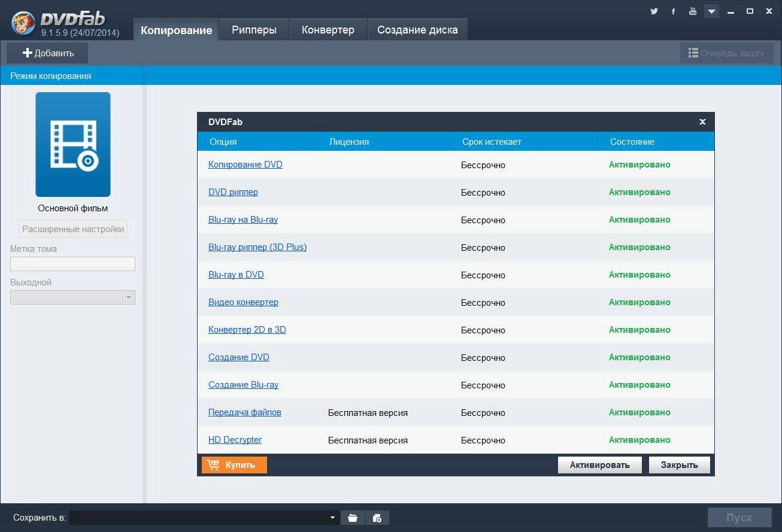782x532 pixels.
Task: Click the ISO image save icon
Action: coord(377,518)
